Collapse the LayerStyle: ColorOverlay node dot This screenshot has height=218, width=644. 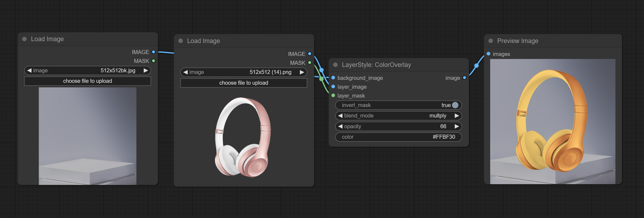[x=335, y=65]
